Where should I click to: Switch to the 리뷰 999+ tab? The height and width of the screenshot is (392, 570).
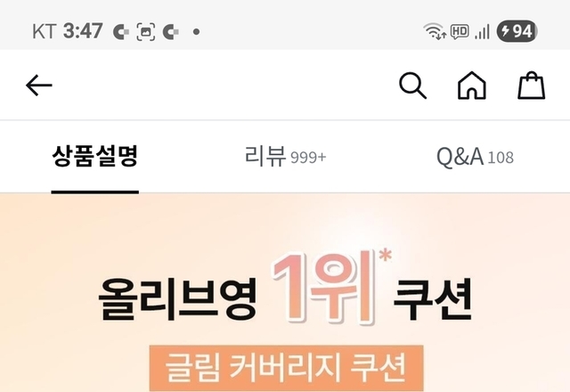click(285, 157)
